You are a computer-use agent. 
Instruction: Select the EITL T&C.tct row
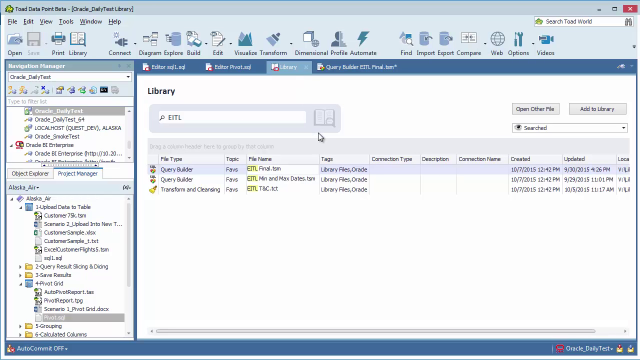pyautogui.click(x=388, y=189)
